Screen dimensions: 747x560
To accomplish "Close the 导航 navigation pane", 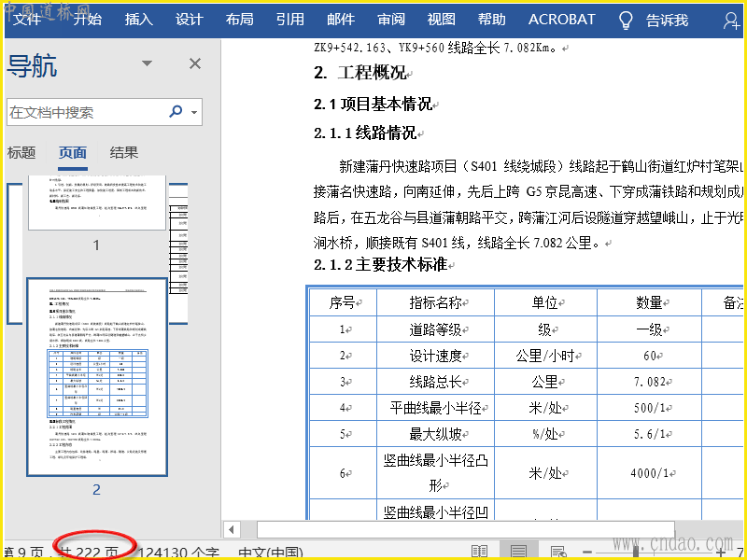I will click(x=195, y=63).
